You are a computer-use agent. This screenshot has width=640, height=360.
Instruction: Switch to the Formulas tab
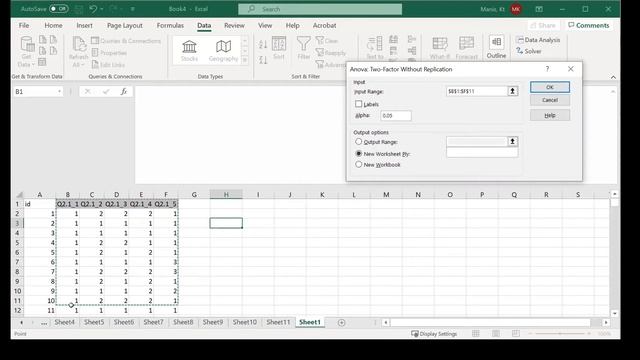pyautogui.click(x=170, y=25)
